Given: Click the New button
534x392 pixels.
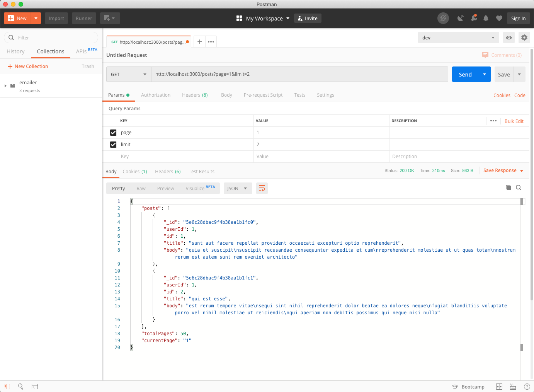Looking at the screenshot, I should point(17,18).
